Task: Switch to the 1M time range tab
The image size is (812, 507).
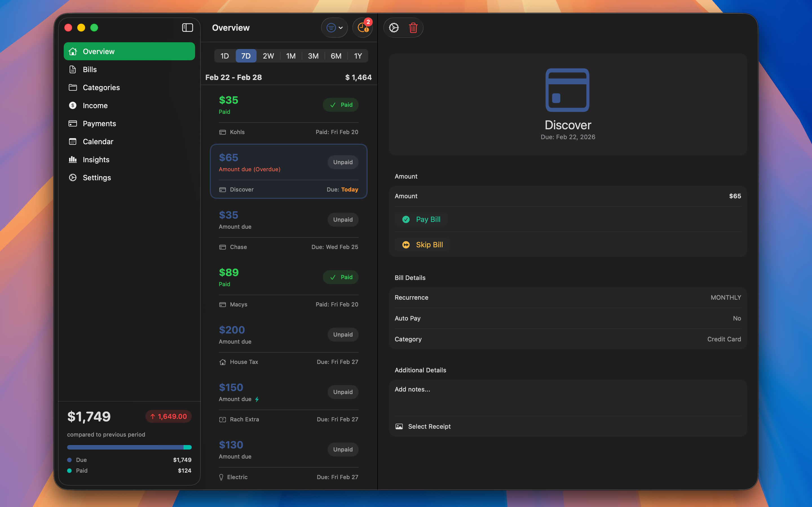Action: point(291,56)
